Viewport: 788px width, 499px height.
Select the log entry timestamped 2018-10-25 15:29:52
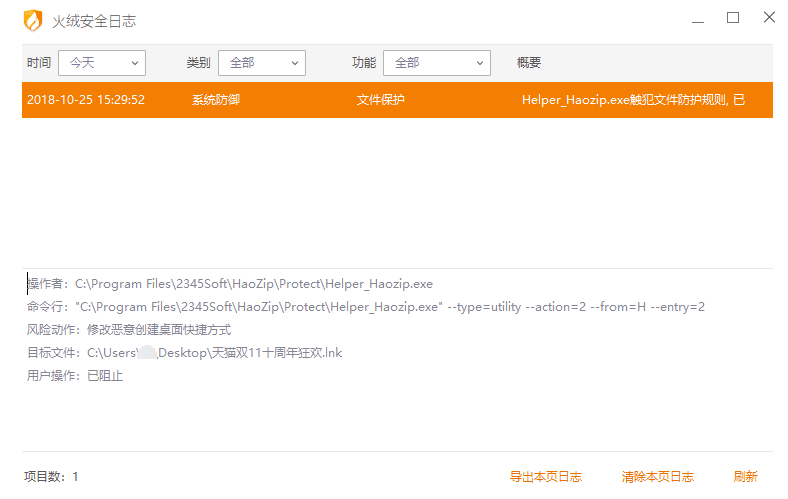click(86, 100)
